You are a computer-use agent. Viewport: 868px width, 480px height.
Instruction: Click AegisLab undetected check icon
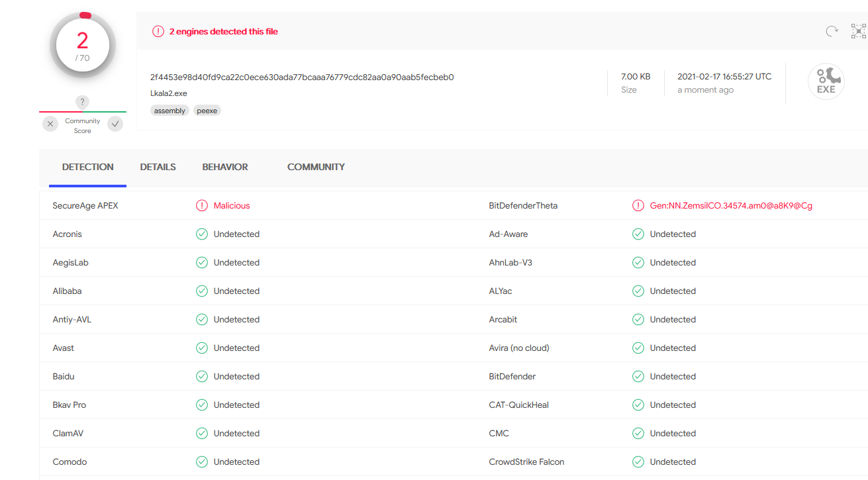(202, 263)
